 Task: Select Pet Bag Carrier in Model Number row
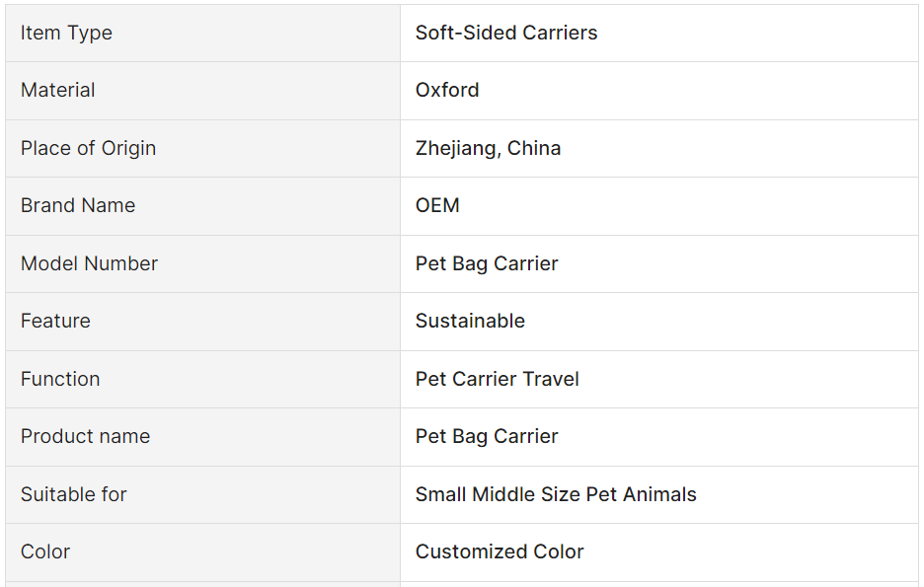(x=487, y=263)
